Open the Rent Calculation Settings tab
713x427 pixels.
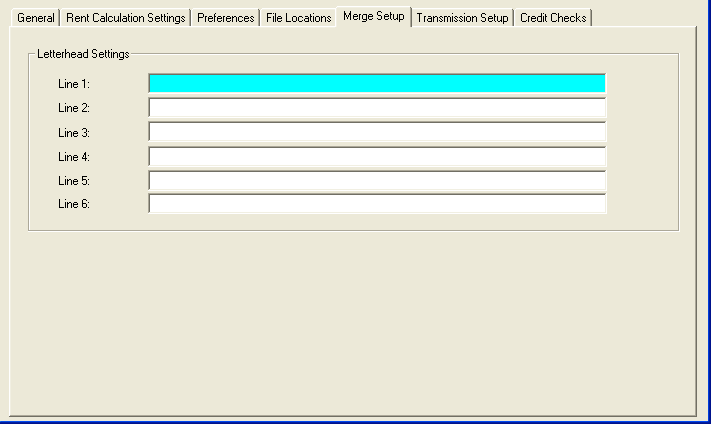pyautogui.click(x=125, y=18)
